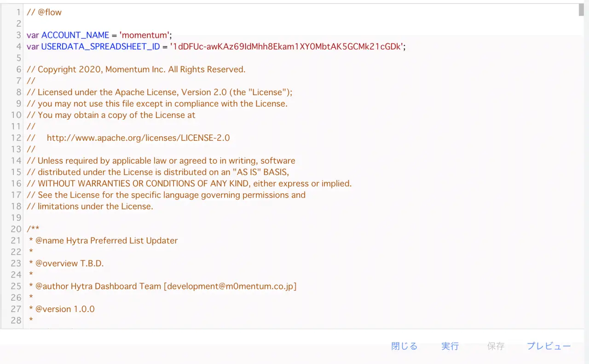Click the '@name Hytra Preferred List Updater' line
Image resolution: width=589 pixels, height=364 pixels.
click(106, 240)
